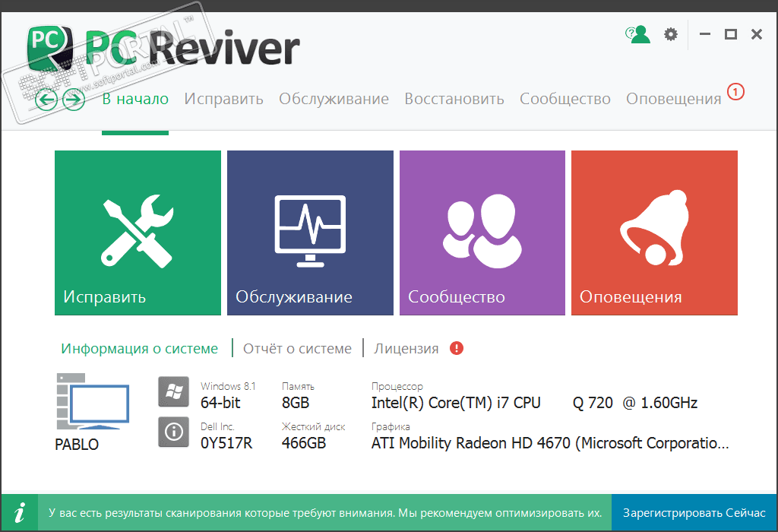
Task: Open the blue Обслуживание tile
Action: click(x=310, y=233)
